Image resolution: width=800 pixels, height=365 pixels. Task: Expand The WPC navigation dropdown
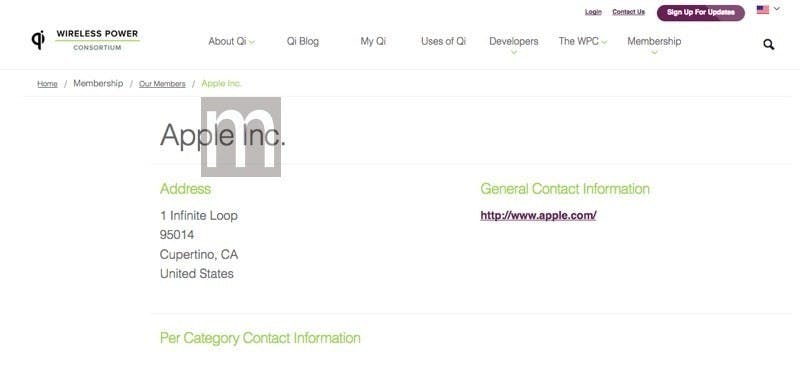click(x=583, y=42)
